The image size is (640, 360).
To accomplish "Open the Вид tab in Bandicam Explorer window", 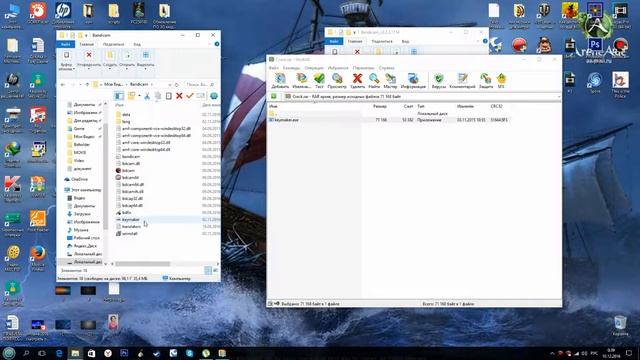I will pos(137,44).
